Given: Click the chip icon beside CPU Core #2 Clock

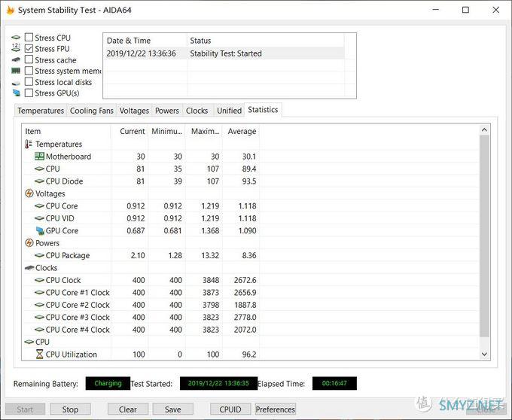Looking at the screenshot, I should coord(39,305).
